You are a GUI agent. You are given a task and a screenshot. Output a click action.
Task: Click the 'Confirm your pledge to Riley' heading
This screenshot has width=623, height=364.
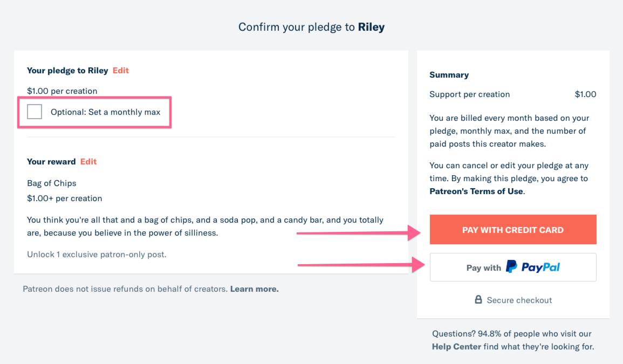tap(311, 27)
